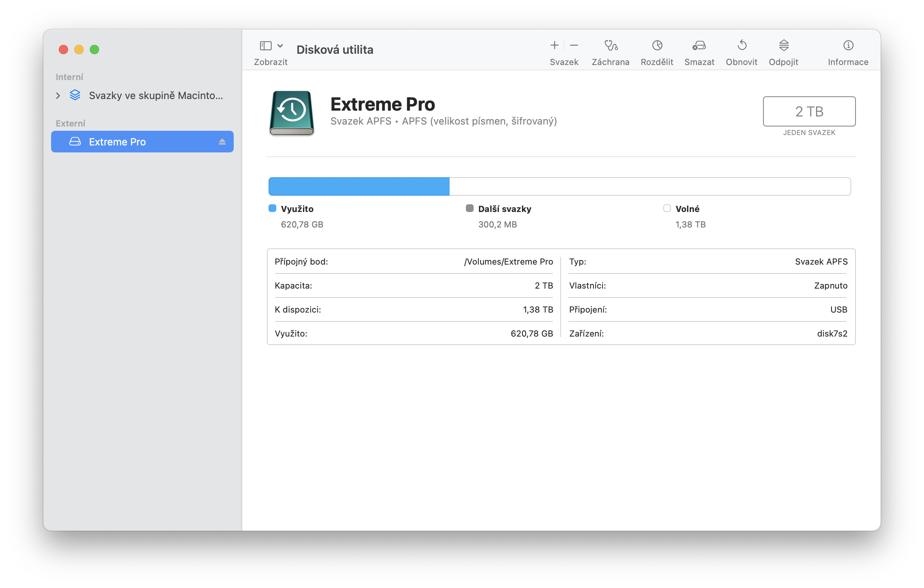The image size is (924, 588).
Task: Click the Kapacita 2 TB table value
Action: coord(544,286)
